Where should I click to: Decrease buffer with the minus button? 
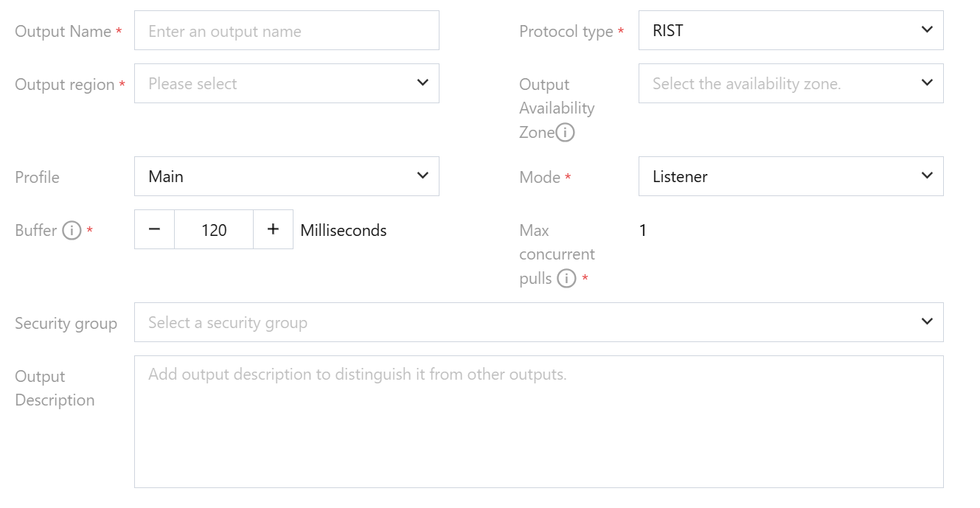(154, 229)
